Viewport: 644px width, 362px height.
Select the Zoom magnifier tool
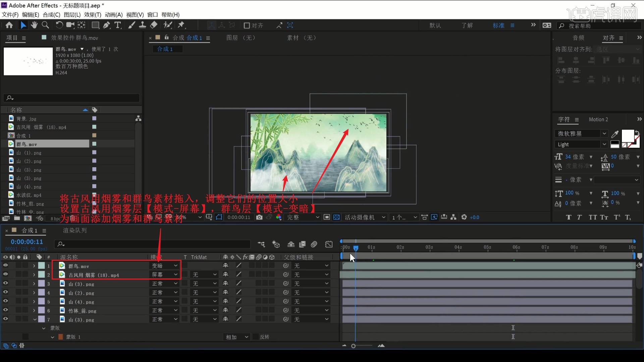pos(45,25)
